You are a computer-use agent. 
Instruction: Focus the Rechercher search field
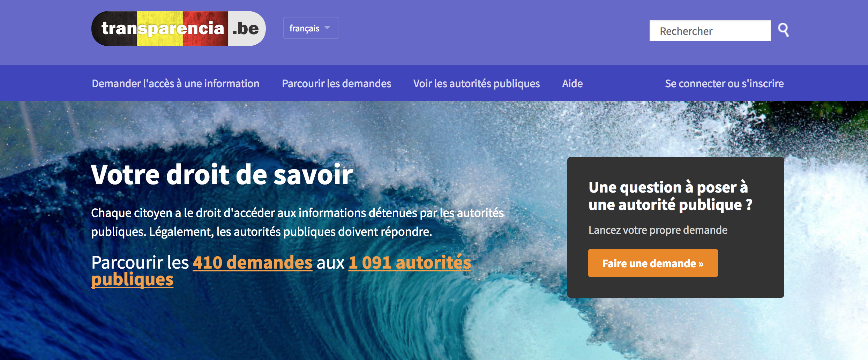click(710, 31)
